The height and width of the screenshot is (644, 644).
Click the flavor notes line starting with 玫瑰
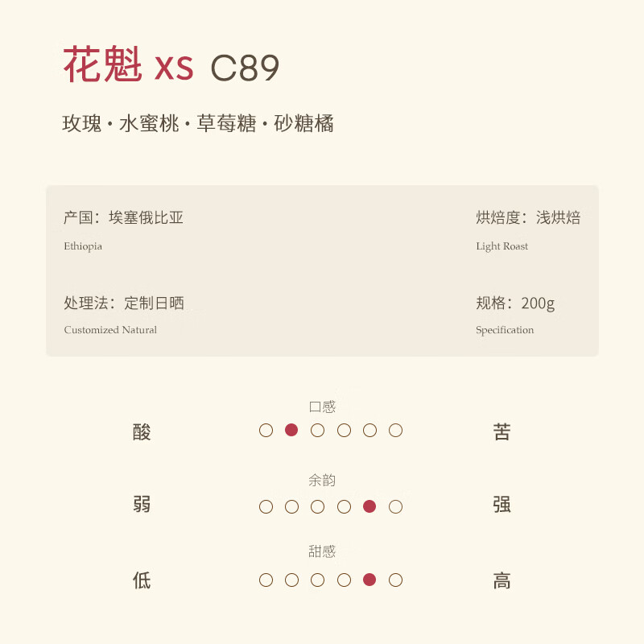point(198,124)
